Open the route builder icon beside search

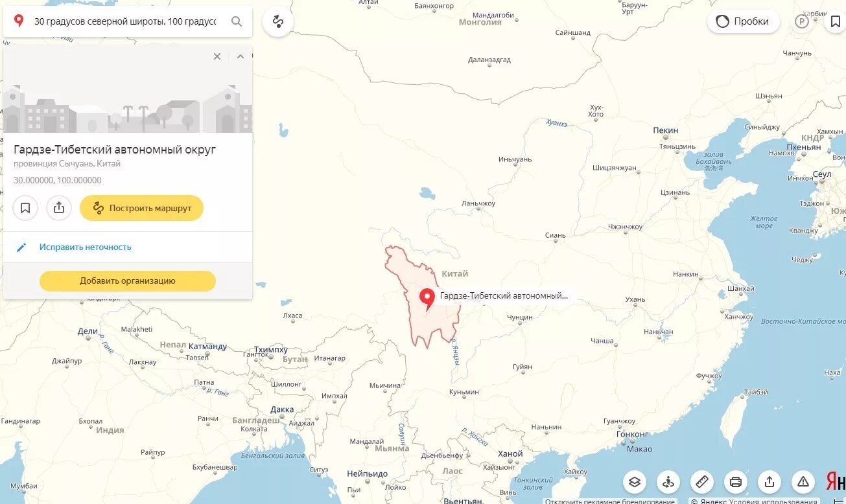click(x=278, y=21)
